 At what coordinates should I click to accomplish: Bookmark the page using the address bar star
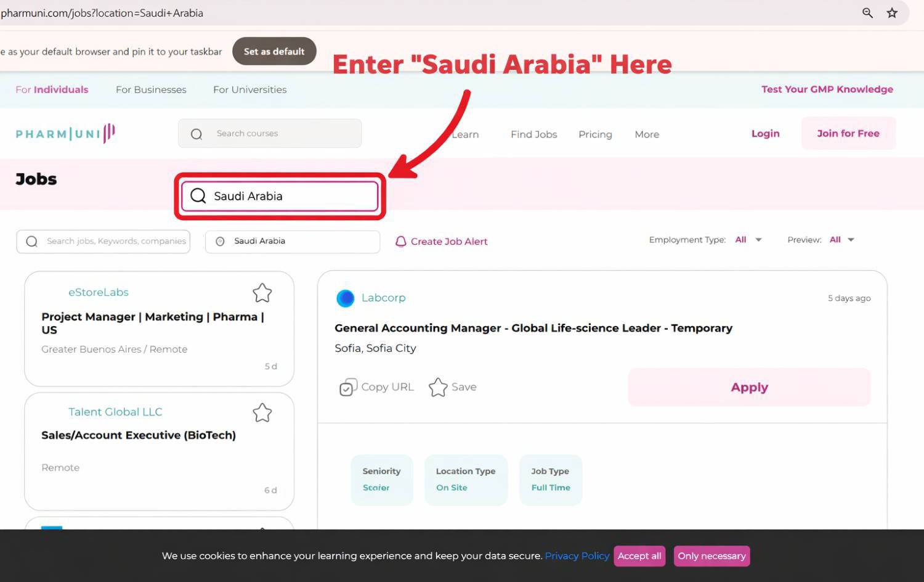point(892,12)
